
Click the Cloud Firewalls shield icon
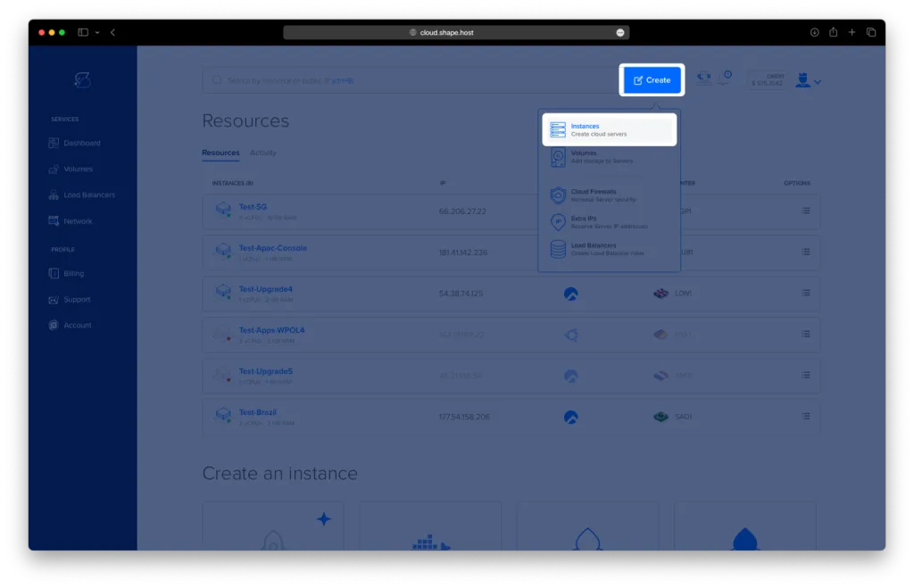(x=558, y=195)
